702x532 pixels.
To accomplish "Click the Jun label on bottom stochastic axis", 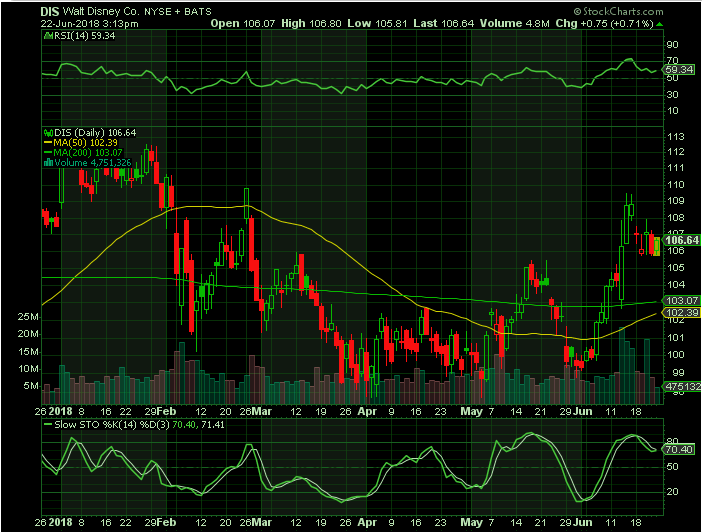I will [x=584, y=522].
